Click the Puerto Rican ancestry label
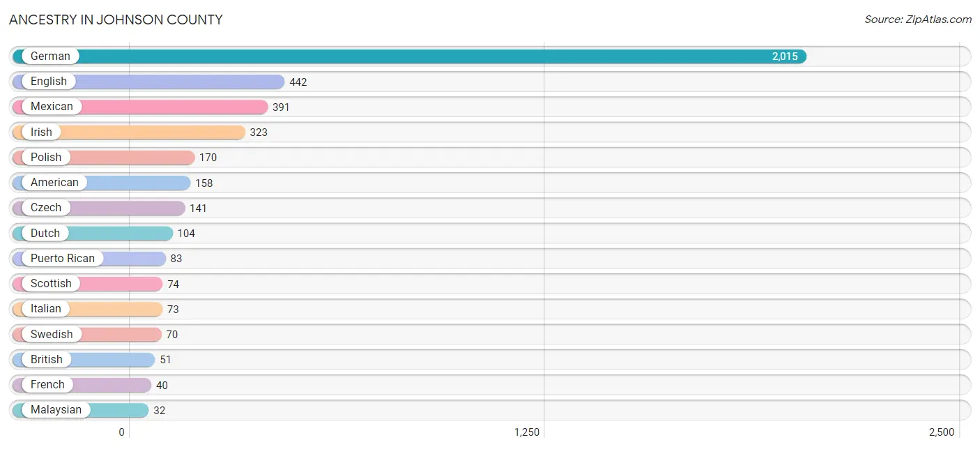The width and height of the screenshot is (980, 449). (63, 258)
